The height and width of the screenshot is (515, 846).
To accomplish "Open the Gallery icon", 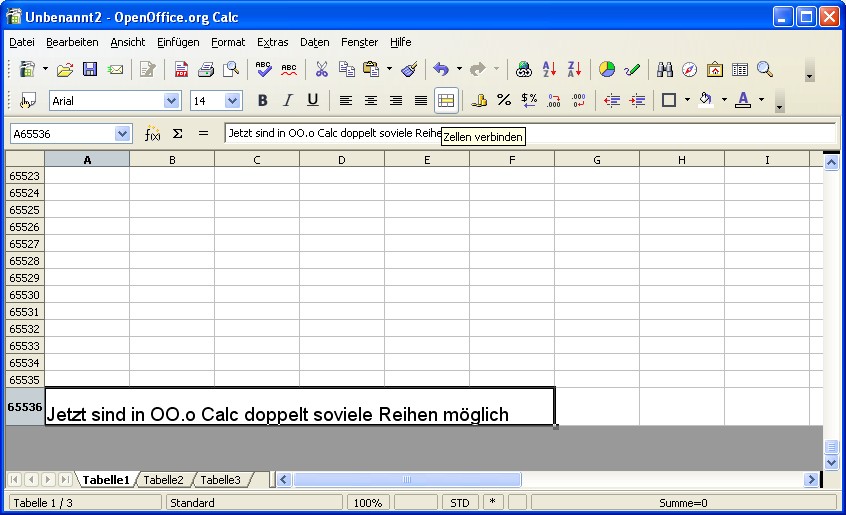I will (x=715, y=70).
